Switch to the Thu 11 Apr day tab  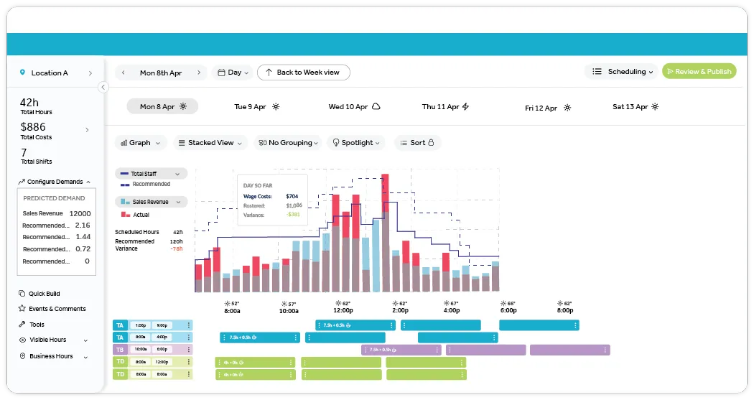point(445,106)
